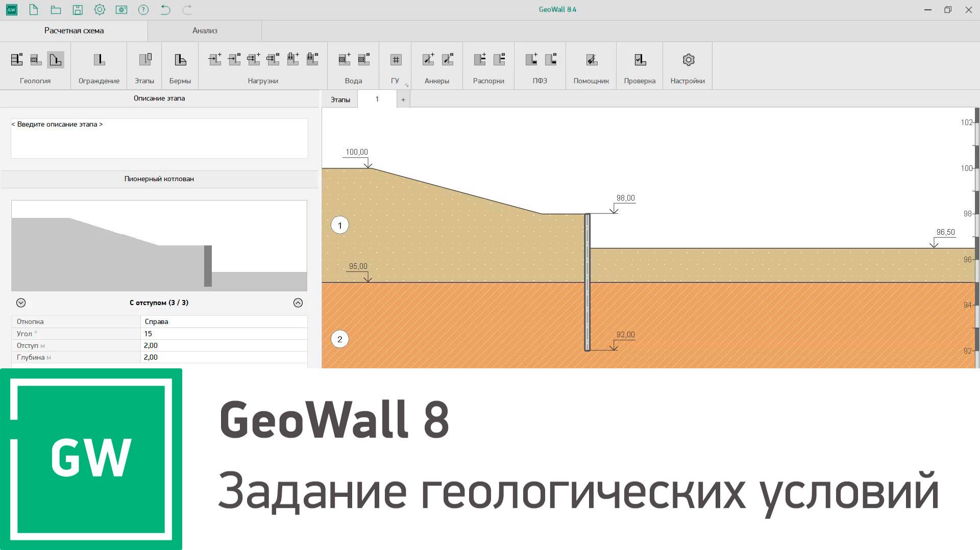This screenshot has width=980, height=550.
Task: Edit the Угол value 15
Action: 224,334
